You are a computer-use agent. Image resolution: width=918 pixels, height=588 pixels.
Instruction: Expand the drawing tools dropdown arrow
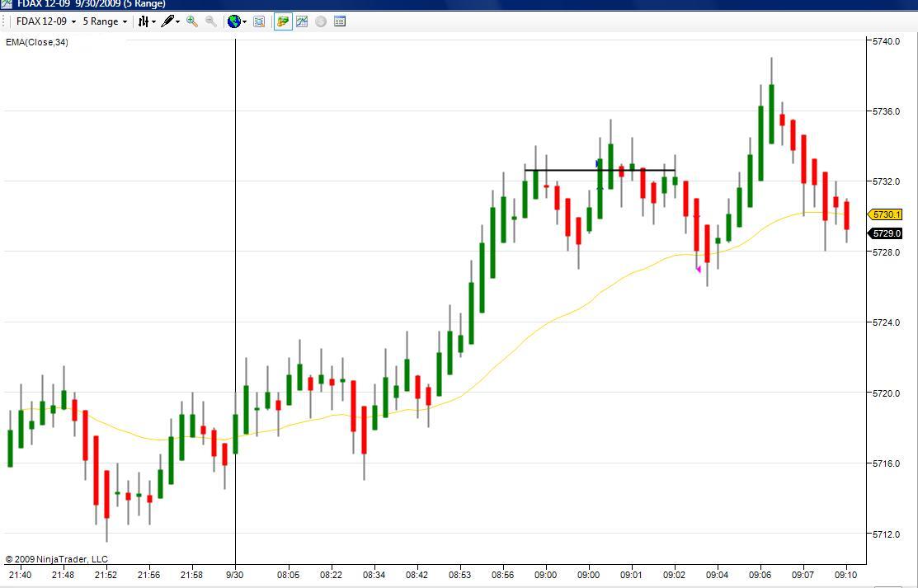(177, 21)
